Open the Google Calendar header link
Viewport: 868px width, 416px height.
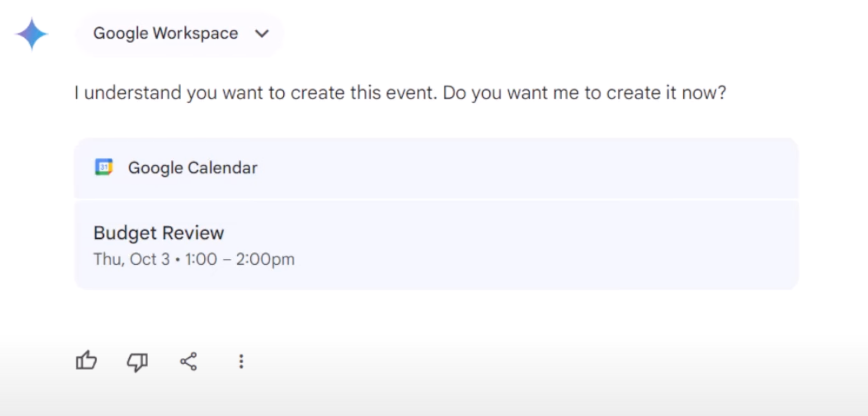tap(193, 168)
